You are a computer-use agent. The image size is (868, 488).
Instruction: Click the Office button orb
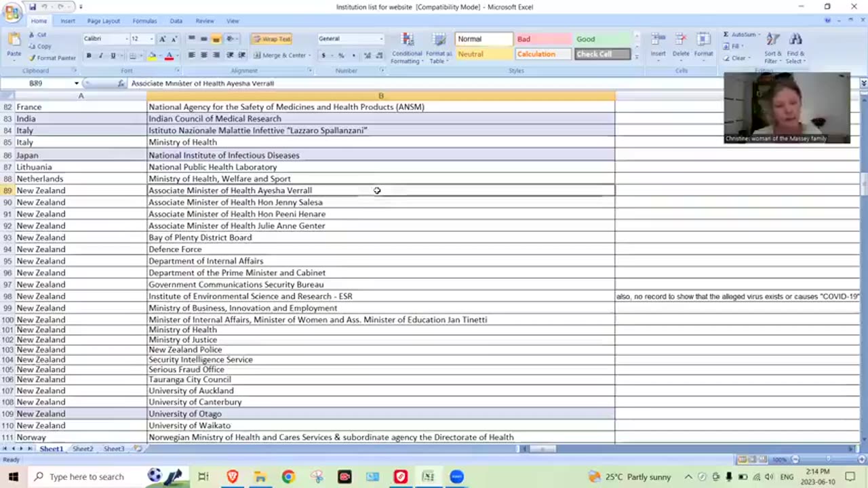coord(12,13)
